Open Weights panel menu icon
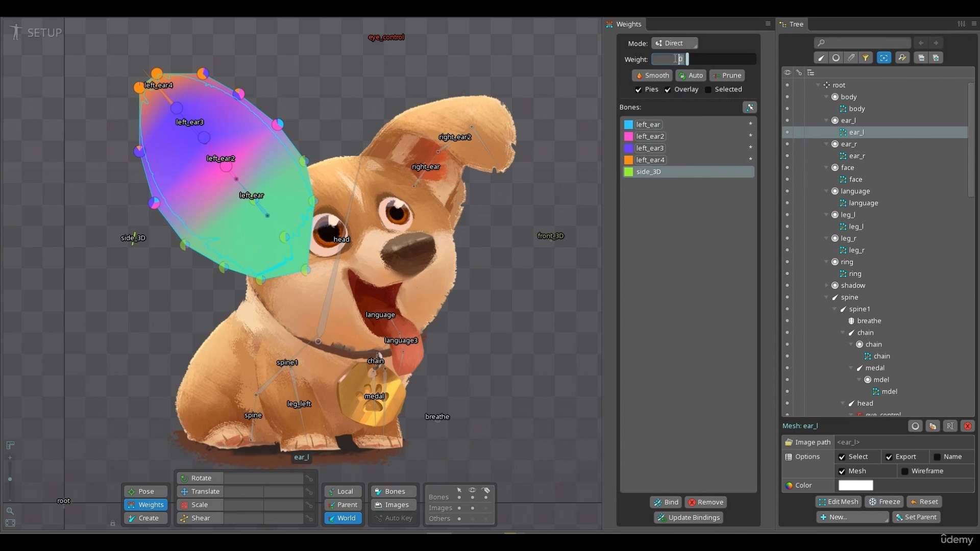980x551 pixels. (768, 23)
